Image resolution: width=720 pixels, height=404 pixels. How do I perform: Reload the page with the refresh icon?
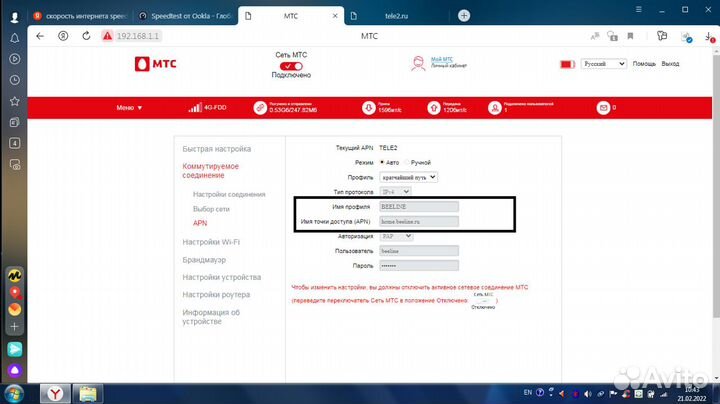(86, 36)
